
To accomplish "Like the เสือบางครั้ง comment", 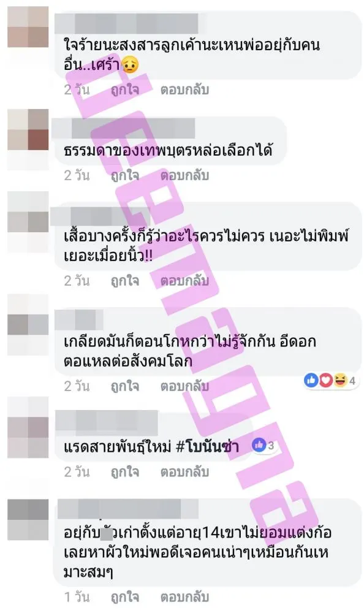I will pos(125,281).
